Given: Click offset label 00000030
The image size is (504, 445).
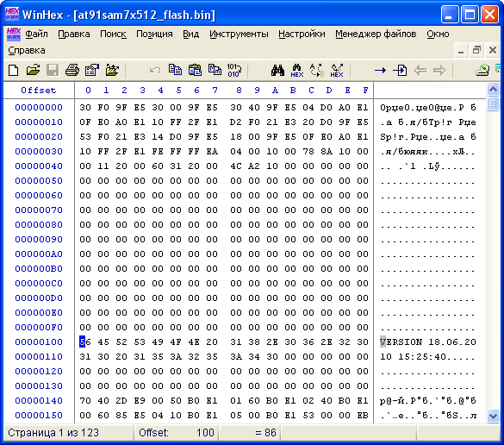Looking at the screenshot, I should click(39, 152).
